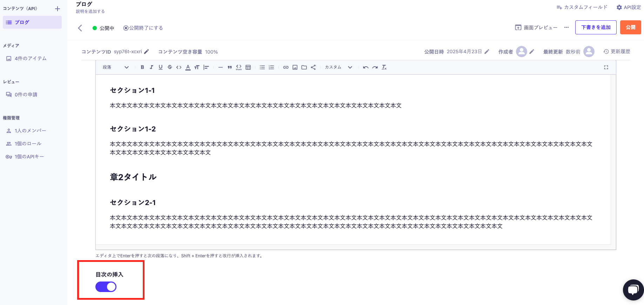
Task: Apply italic formatting
Action: tap(152, 67)
